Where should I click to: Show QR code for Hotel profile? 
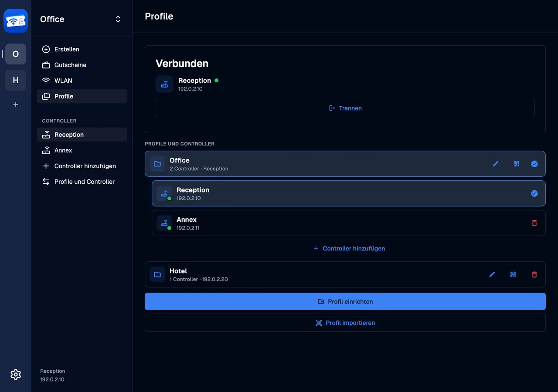(x=513, y=274)
